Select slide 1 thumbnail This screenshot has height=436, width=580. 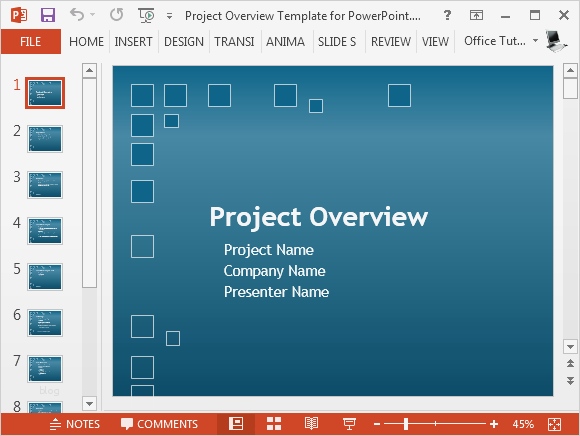tap(45, 93)
